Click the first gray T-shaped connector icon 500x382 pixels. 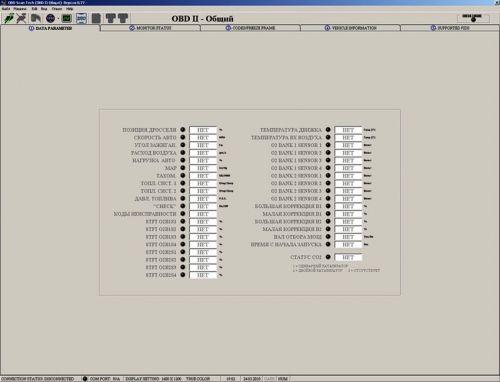110,18
